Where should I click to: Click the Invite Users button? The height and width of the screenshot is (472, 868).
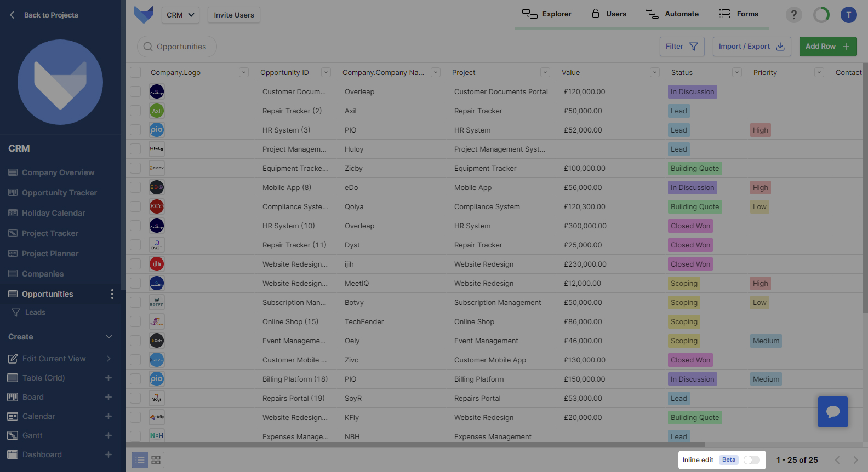coord(234,15)
